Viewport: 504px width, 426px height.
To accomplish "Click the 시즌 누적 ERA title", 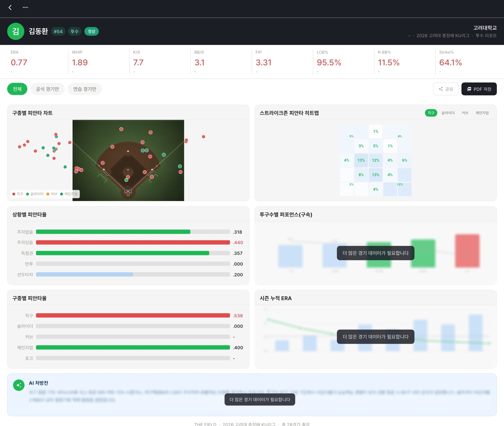I will point(276,298).
